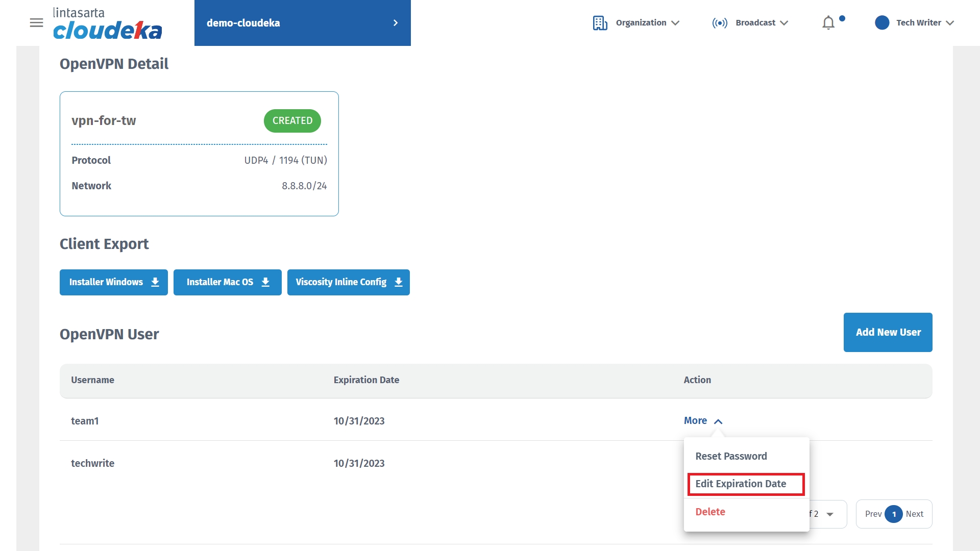
Task: Click the Add New User button
Action: 888,332
